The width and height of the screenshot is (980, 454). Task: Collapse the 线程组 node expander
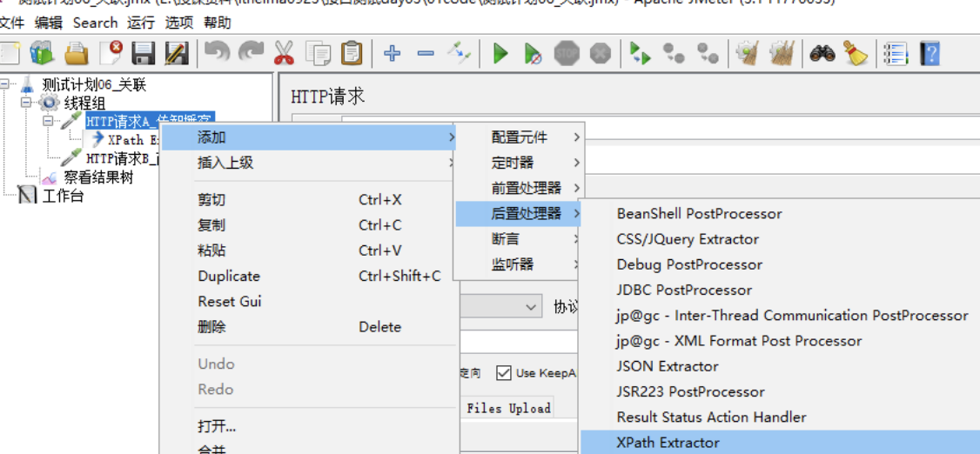[25, 101]
